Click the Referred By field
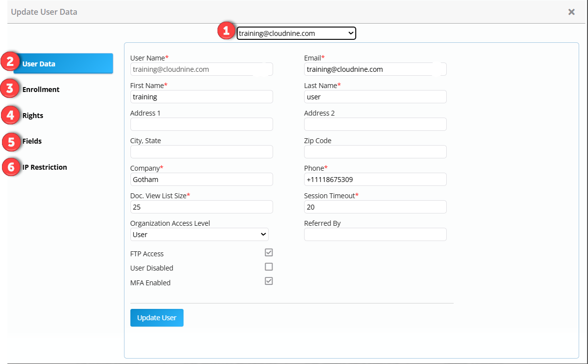This screenshot has height=364, width=588. (x=375, y=234)
